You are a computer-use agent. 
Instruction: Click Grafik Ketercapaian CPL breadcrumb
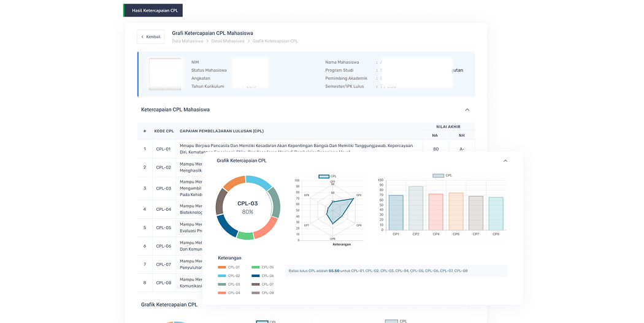[275, 41]
